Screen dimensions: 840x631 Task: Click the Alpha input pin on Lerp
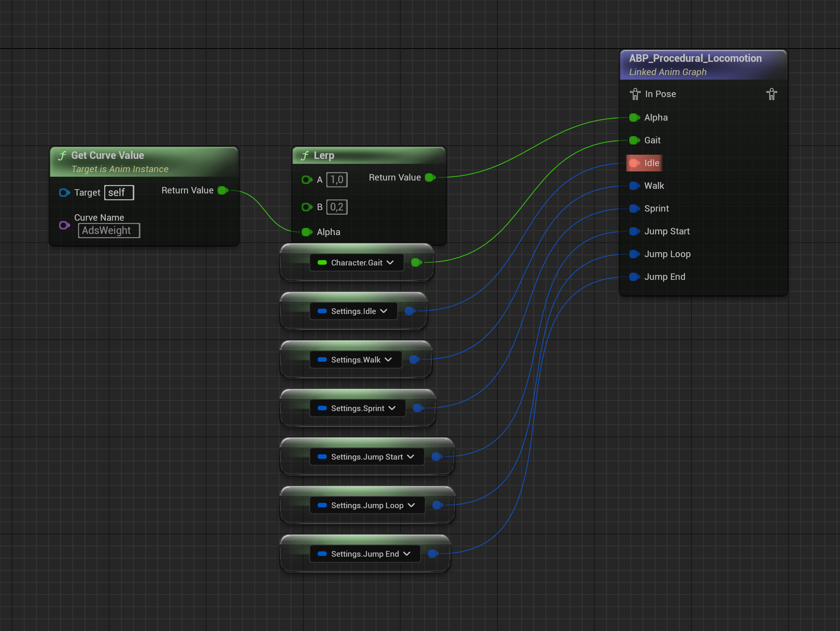(x=307, y=232)
